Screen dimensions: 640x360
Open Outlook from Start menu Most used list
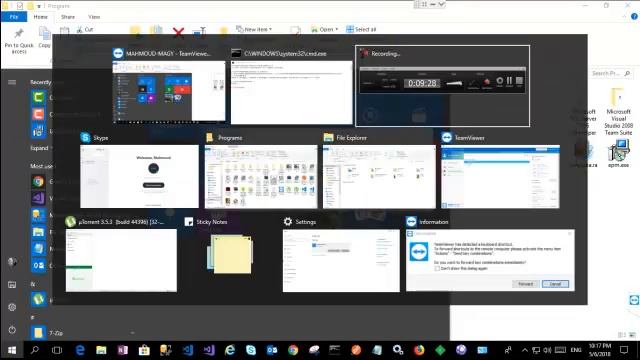pos(38,265)
